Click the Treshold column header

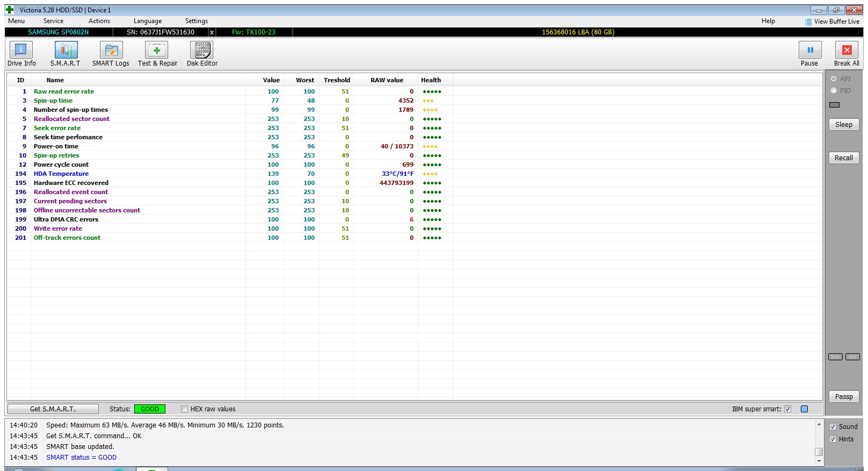[x=337, y=80]
